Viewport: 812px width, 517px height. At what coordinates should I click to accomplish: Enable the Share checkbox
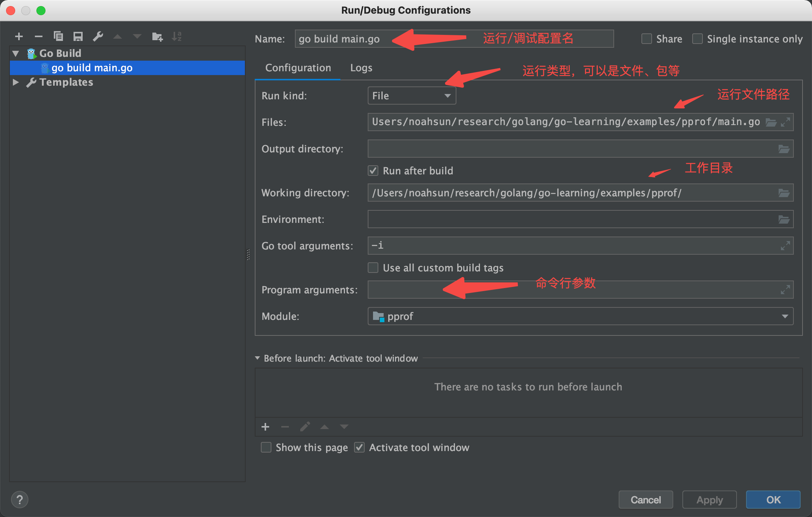point(646,38)
